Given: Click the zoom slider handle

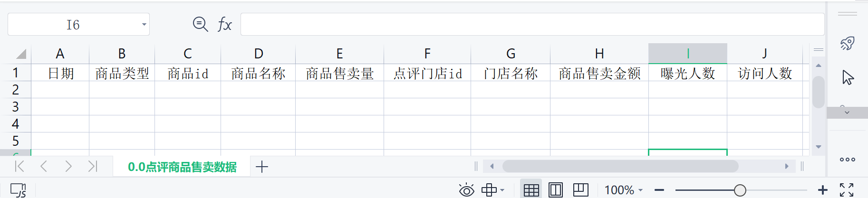Looking at the screenshot, I should [740, 190].
